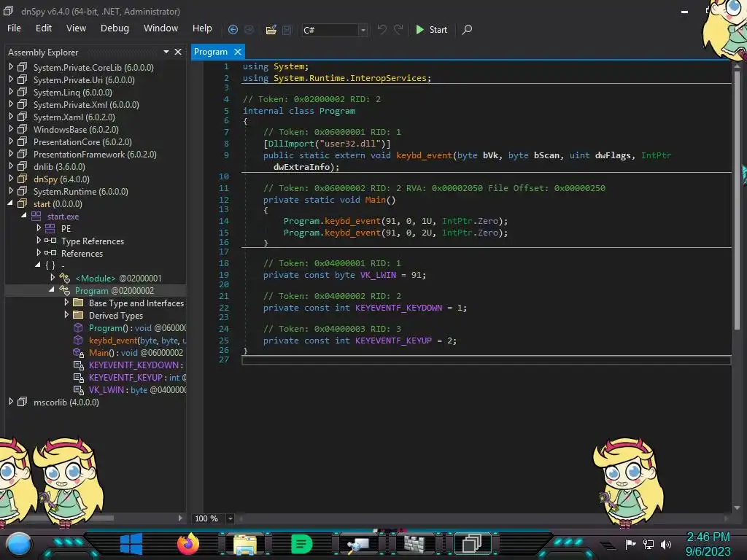Open the Windows Start logo in taskbar

pyautogui.click(x=131, y=543)
